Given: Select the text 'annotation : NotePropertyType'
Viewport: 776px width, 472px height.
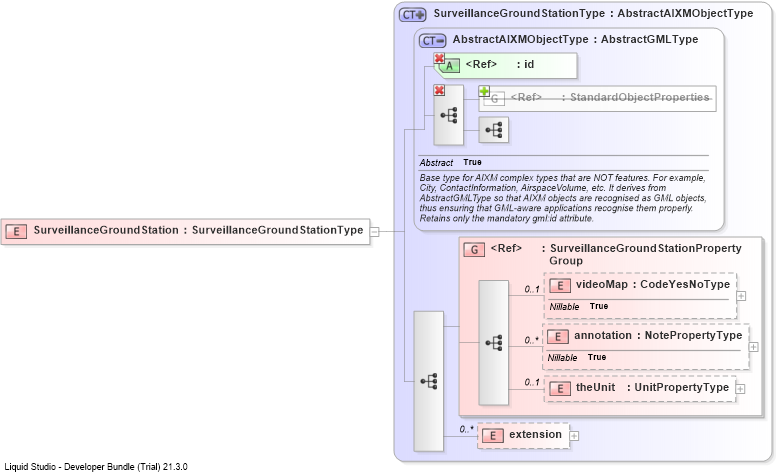Looking at the screenshot, I should pos(658,335).
